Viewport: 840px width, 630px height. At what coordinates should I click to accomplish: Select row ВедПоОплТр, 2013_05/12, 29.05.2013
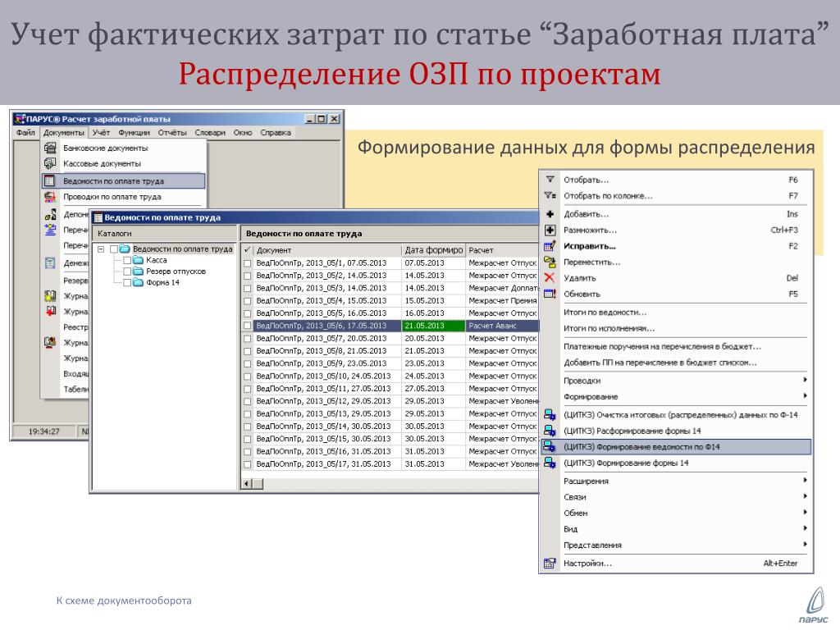[390, 401]
